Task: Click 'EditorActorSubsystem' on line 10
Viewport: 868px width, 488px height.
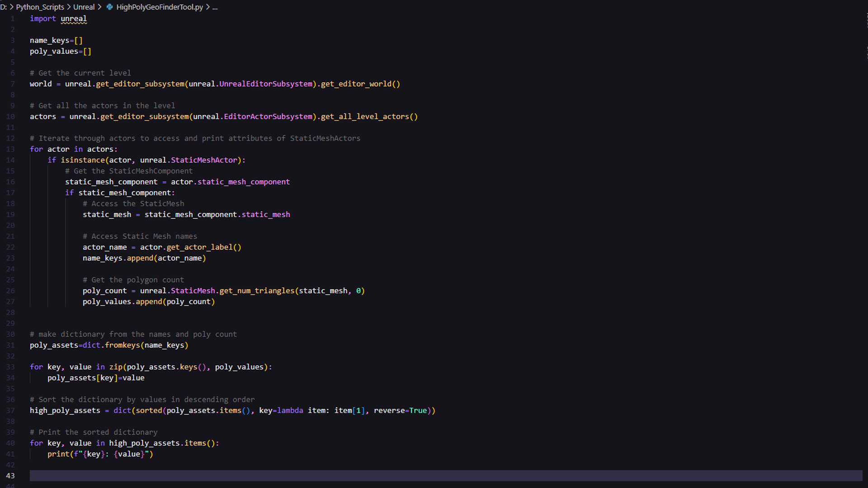Action: click(x=268, y=116)
